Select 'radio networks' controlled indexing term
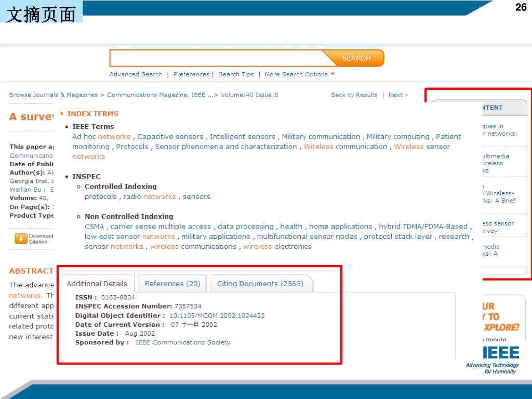 tap(150, 197)
